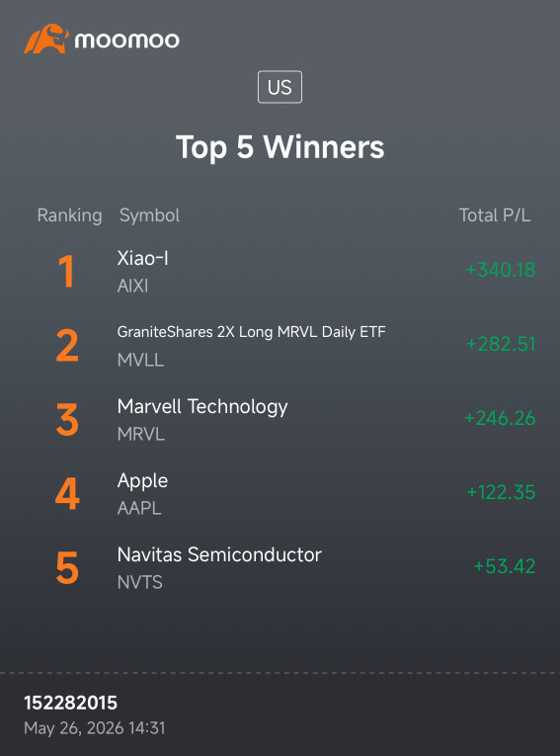Select the US market badge
Image resolution: width=560 pixels, height=756 pixels.
[x=280, y=87]
